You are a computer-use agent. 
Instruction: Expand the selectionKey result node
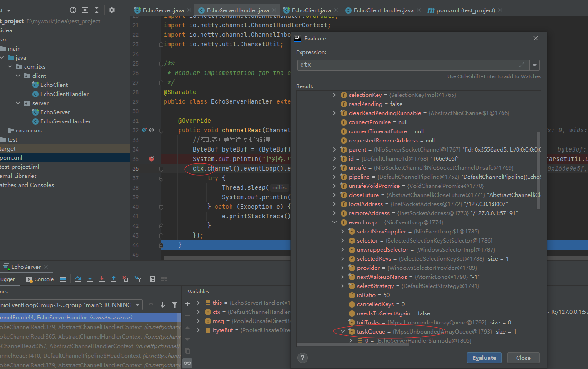pos(335,95)
